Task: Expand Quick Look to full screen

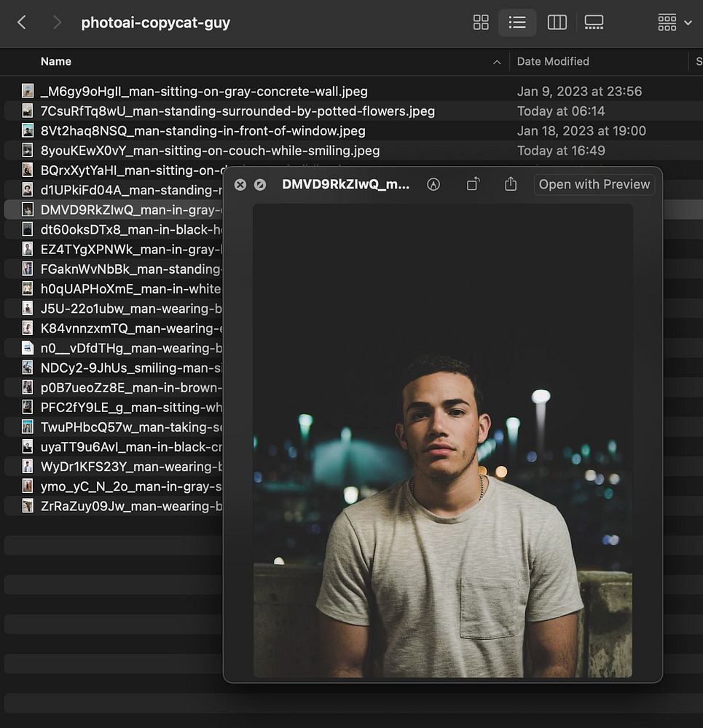Action: point(260,185)
